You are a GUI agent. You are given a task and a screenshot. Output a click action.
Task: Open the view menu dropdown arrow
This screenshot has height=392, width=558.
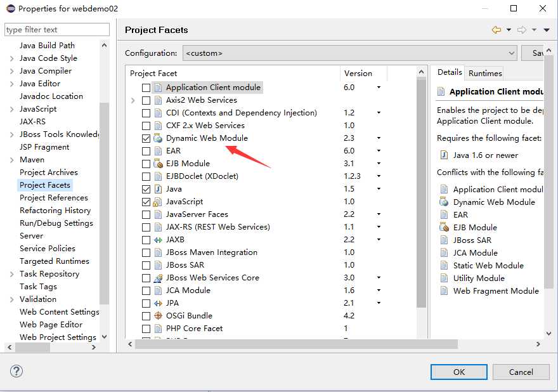click(x=547, y=30)
